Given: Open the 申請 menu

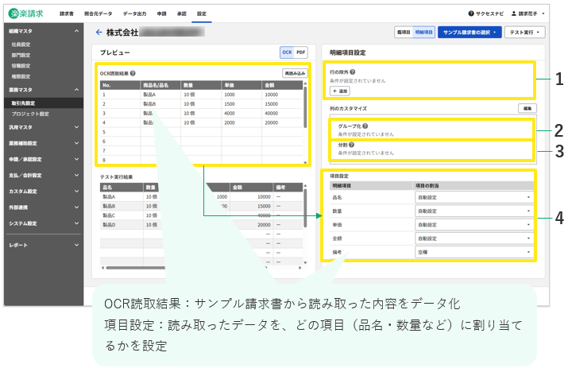Looking at the screenshot, I should pos(162,14).
